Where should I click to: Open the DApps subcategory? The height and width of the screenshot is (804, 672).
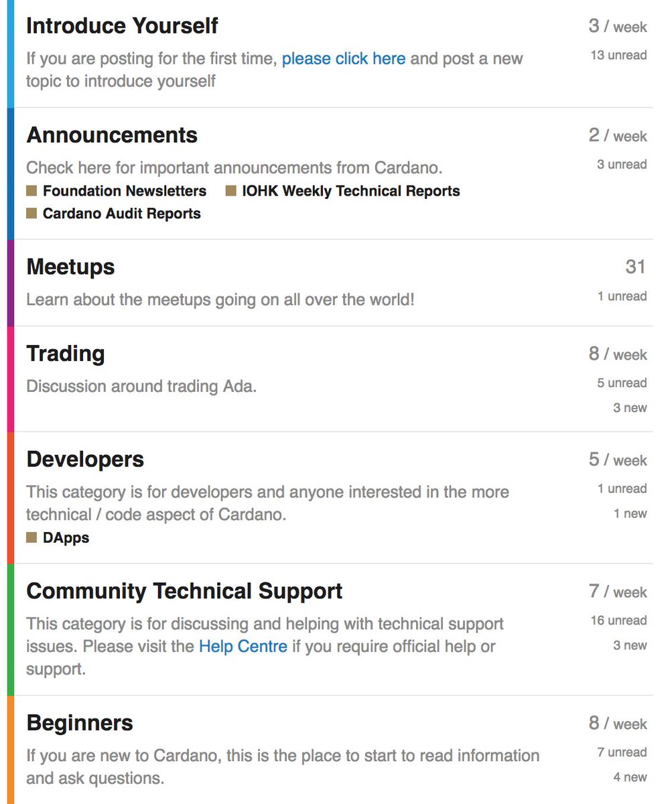[x=66, y=537]
